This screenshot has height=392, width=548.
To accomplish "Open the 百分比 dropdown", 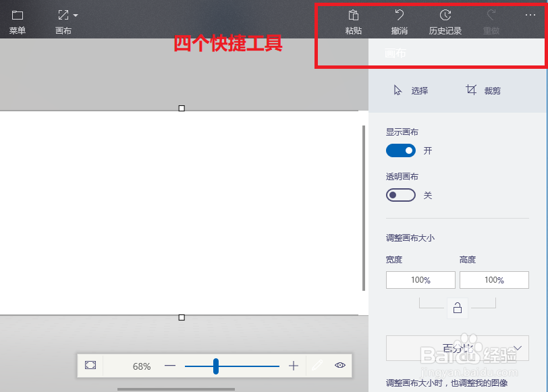I will (x=457, y=348).
